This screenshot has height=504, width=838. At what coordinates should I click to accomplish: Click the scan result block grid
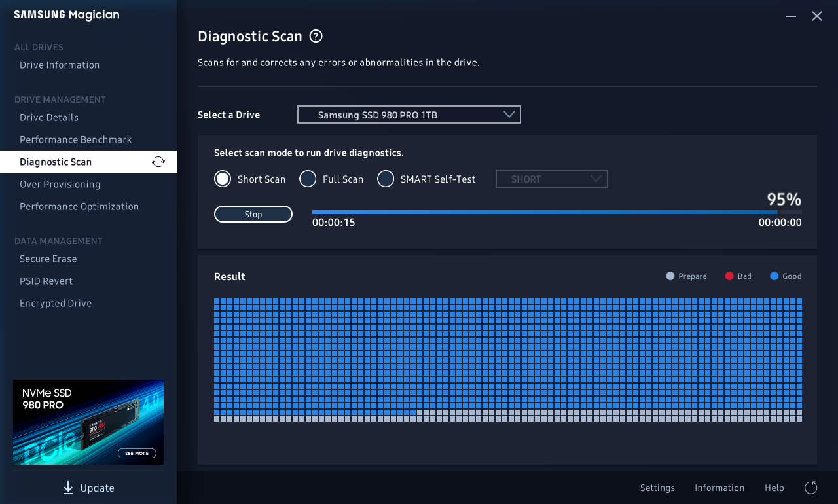tap(508, 360)
